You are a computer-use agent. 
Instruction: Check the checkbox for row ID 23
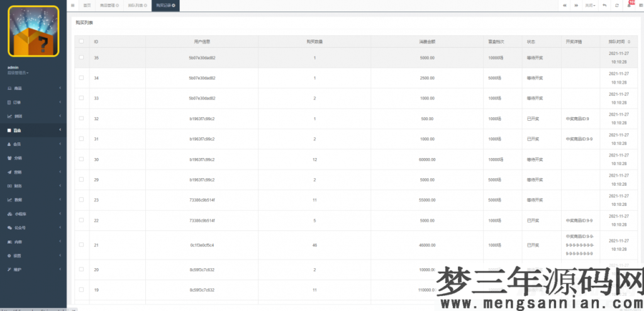(x=81, y=200)
